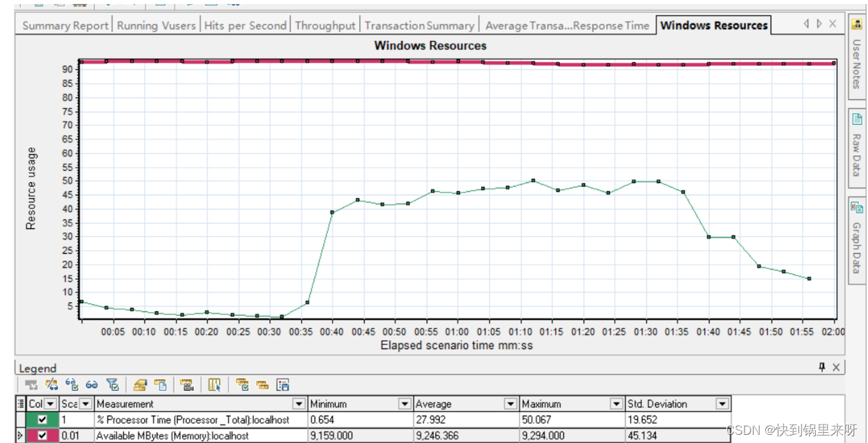Click ruler-with-camera legend toolbar icon

[187, 385]
